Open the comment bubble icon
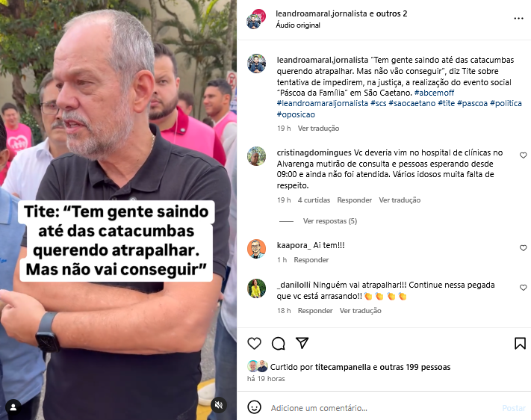Image resolution: width=531 pixels, height=420 pixels. (x=279, y=343)
